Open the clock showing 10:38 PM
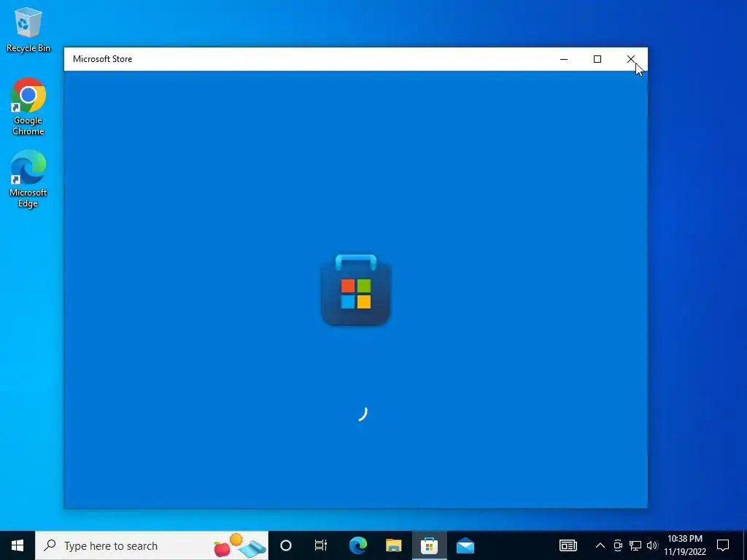Screen dimensions: 747x560 [x=685, y=545]
